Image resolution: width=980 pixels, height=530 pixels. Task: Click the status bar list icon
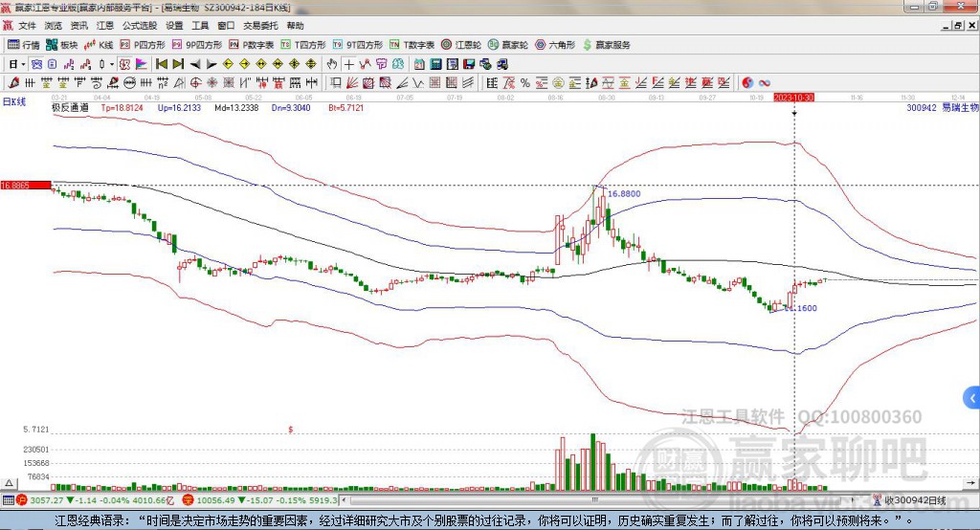pyautogui.click(x=8, y=500)
